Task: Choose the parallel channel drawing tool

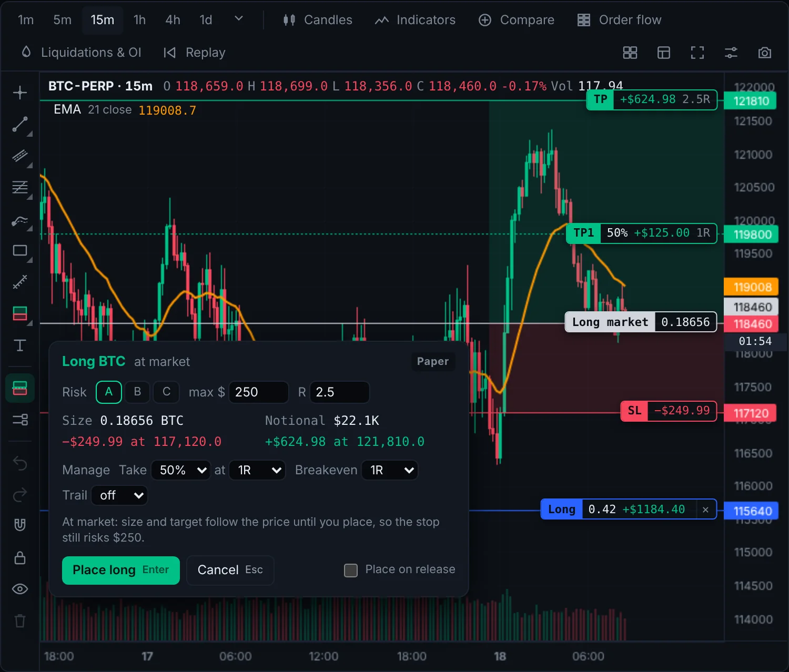Action: click(20, 156)
